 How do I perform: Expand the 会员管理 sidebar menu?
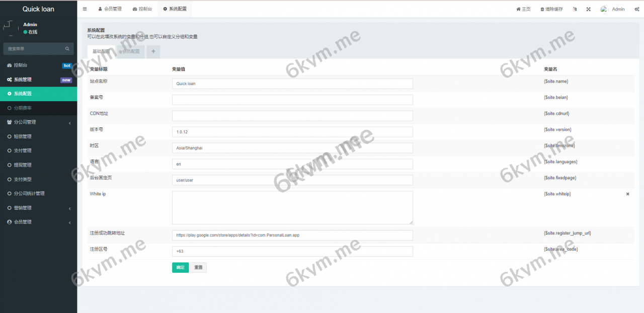pyautogui.click(x=38, y=222)
